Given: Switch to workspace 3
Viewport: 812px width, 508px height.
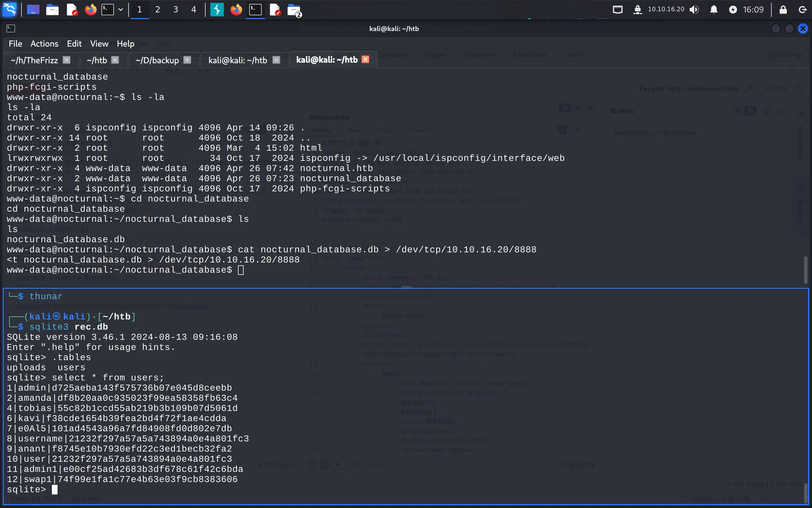Looking at the screenshot, I should point(175,9).
